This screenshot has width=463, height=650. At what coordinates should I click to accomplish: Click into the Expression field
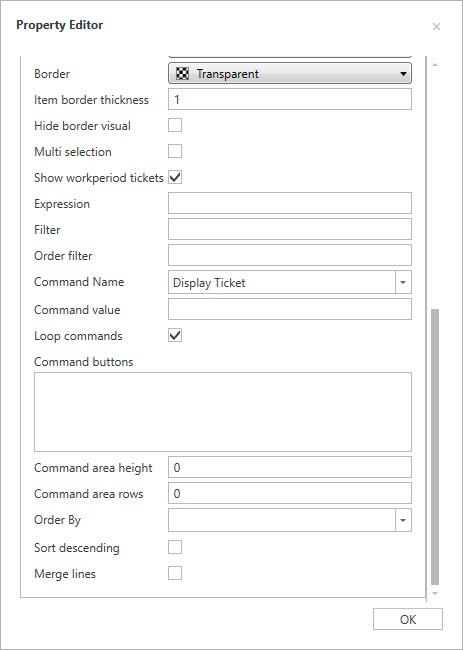tap(290, 203)
